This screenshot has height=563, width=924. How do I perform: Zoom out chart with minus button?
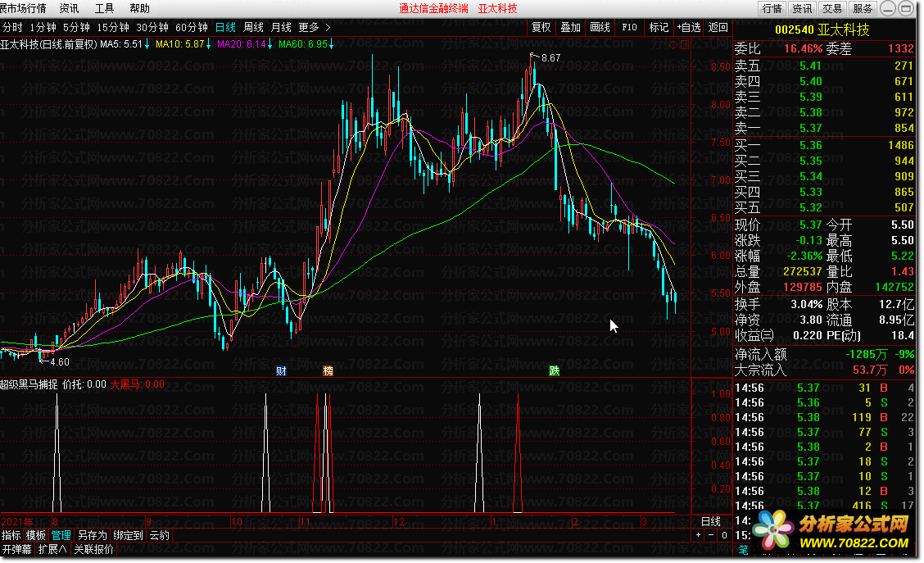point(711,535)
